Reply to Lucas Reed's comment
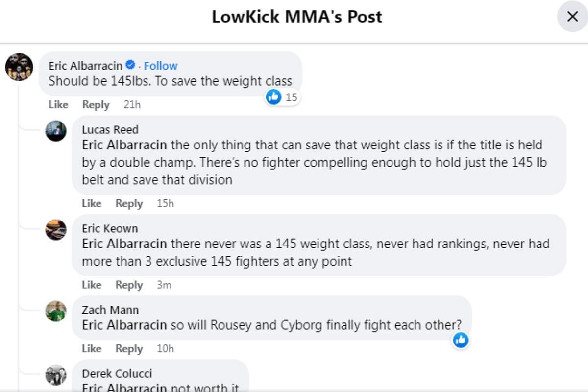Image resolution: width=588 pixels, height=392 pixels. tap(129, 203)
